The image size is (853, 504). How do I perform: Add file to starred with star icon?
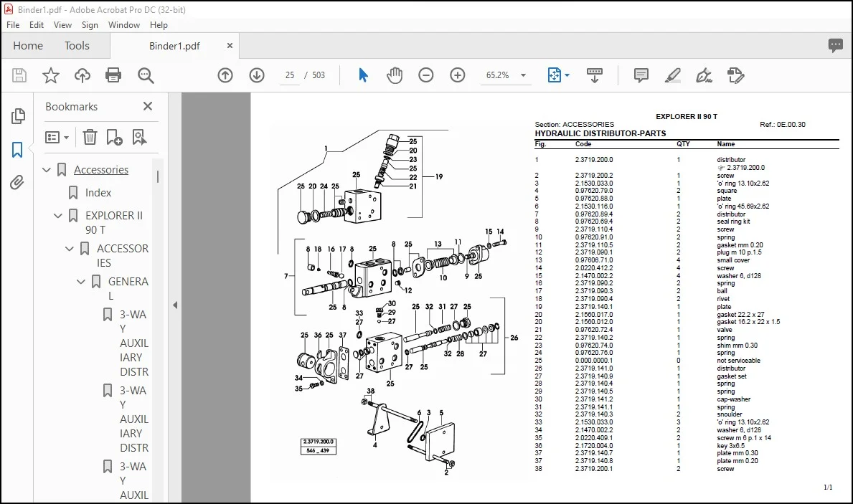click(x=51, y=75)
